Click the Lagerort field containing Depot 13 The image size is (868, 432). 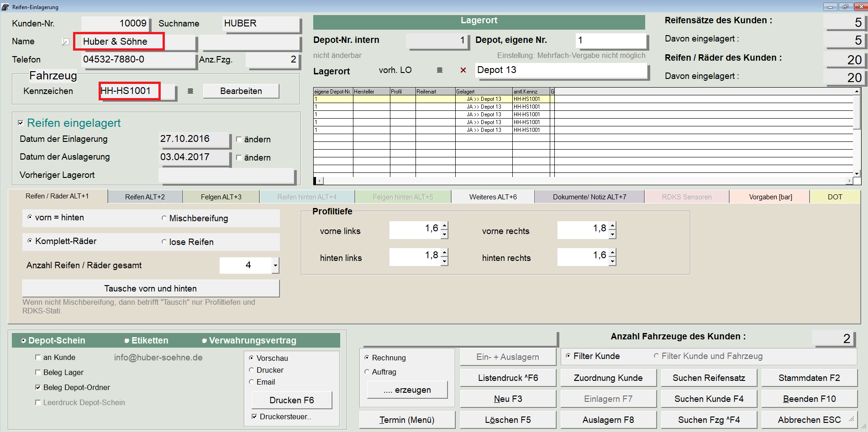(561, 70)
